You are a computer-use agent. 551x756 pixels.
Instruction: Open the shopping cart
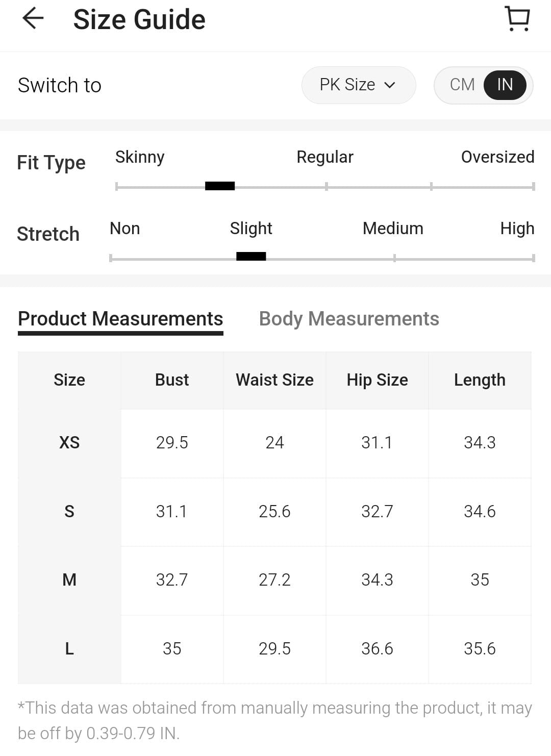[517, 19]
